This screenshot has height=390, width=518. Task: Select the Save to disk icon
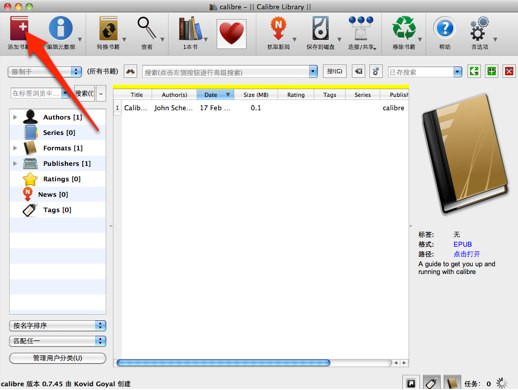pos(320,29)
